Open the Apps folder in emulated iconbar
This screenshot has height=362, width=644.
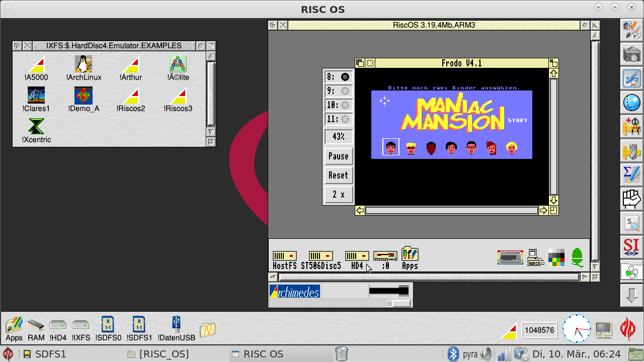410,254
